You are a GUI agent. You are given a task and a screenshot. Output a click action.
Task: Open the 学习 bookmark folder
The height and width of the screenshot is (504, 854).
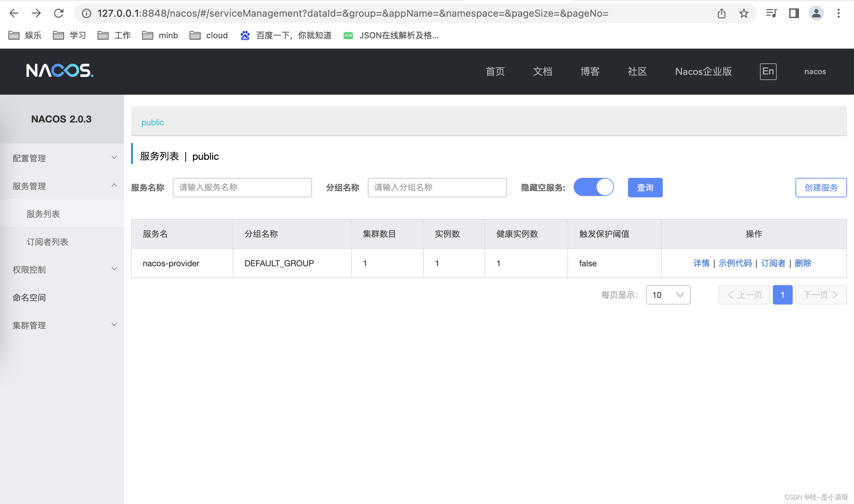[x=69, y=35]
